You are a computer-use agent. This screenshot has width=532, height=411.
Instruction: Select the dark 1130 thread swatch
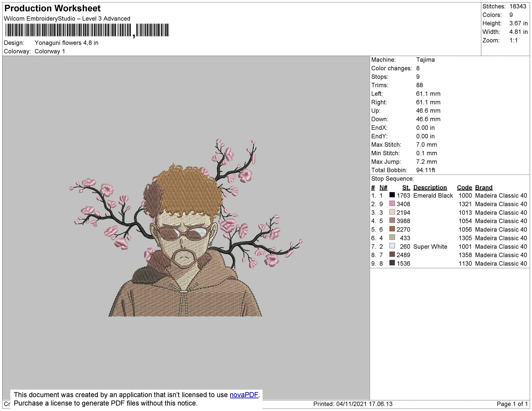tap(392, 263)
